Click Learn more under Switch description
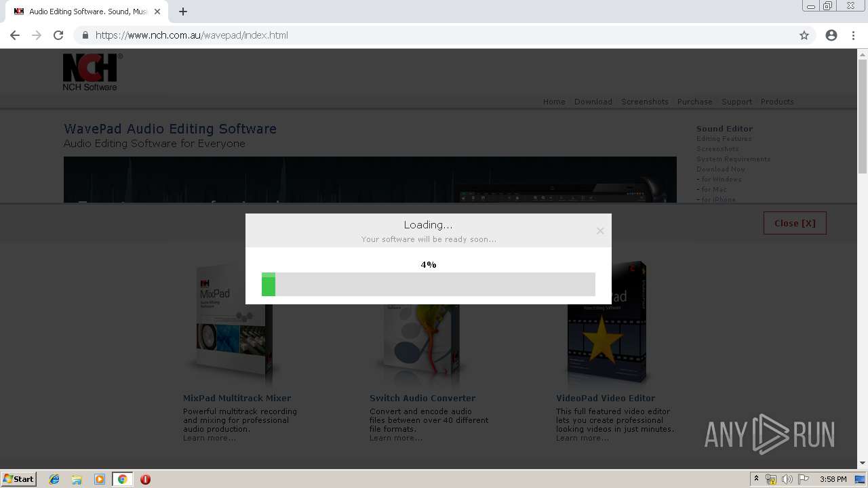The image size is (868, 488). (x=396, y=438)
